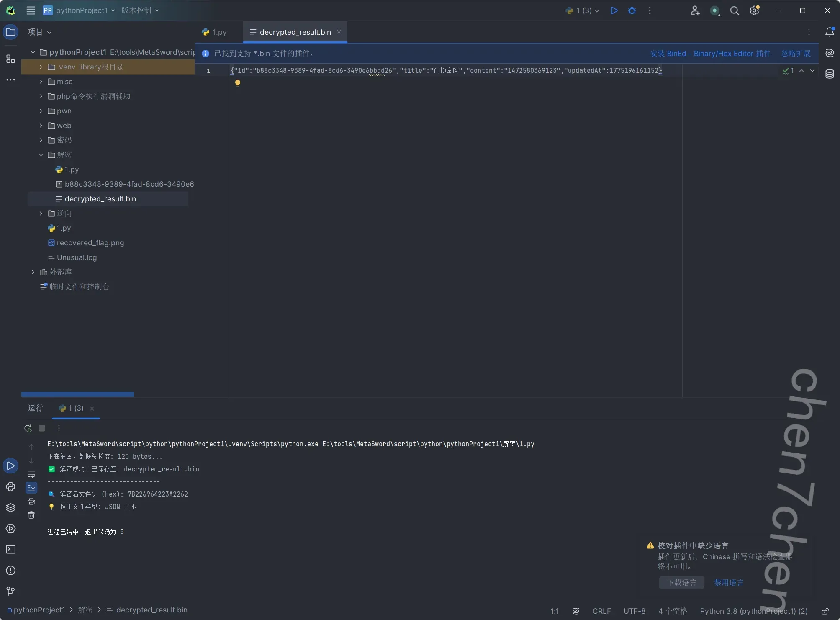Clear the run console with the trash icon
The height and width of the screenshot is (620, 840).
click(x=31, y=515)
